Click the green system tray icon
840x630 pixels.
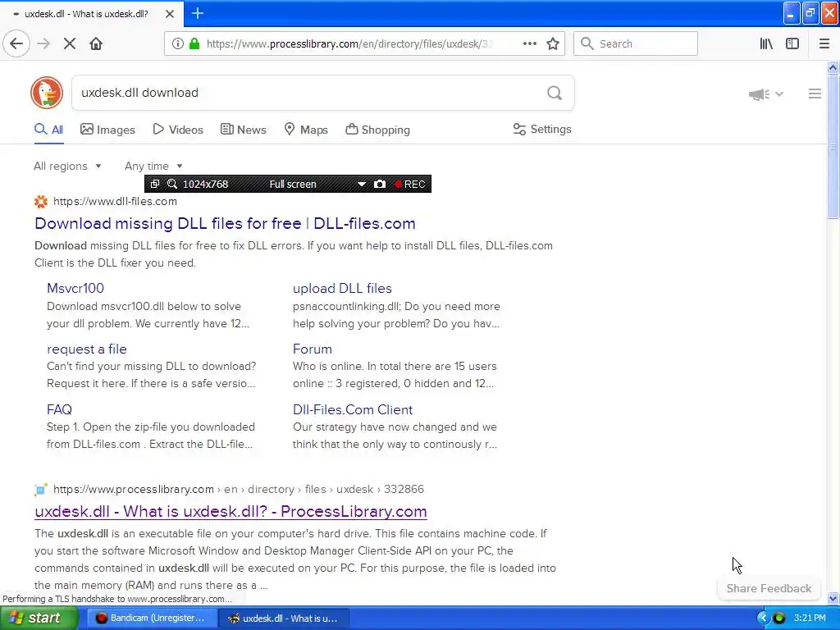tap(779, 619)
